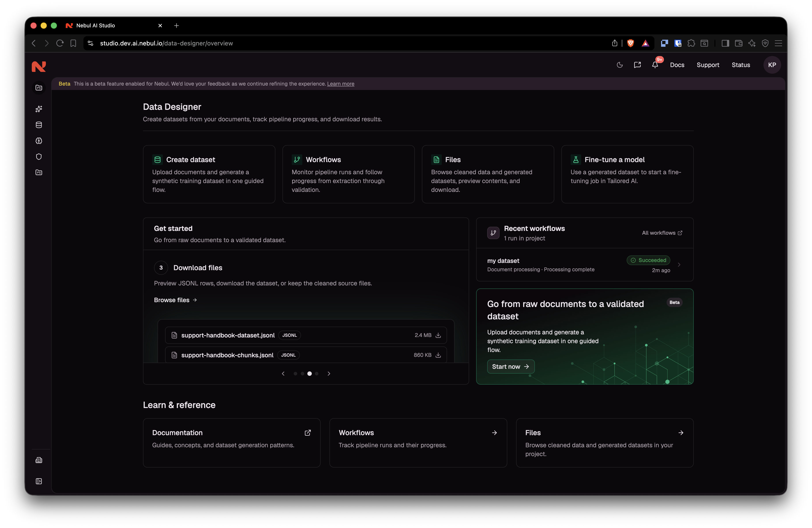Open Docs in top navigation
Image resolution: width=812 pixels, height=528 pixels.
click(677, 65)
